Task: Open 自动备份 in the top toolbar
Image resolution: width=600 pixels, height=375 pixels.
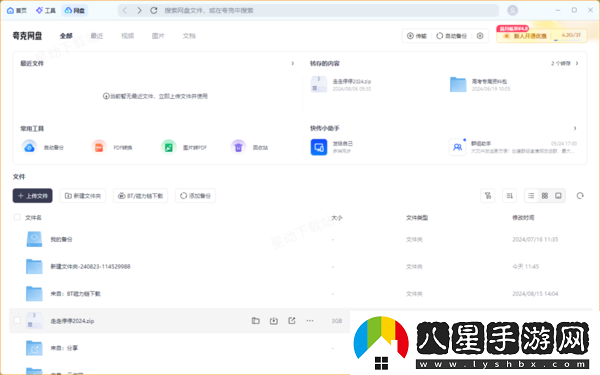Action: (x=452, y=36)
